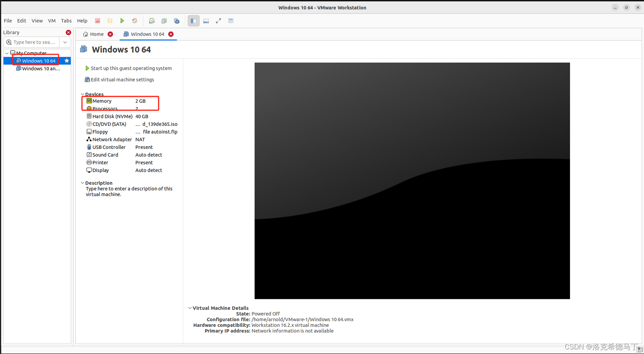Open the library search dropdown arrow
This screenshot has width=644, height=354.
coord(65,42)
